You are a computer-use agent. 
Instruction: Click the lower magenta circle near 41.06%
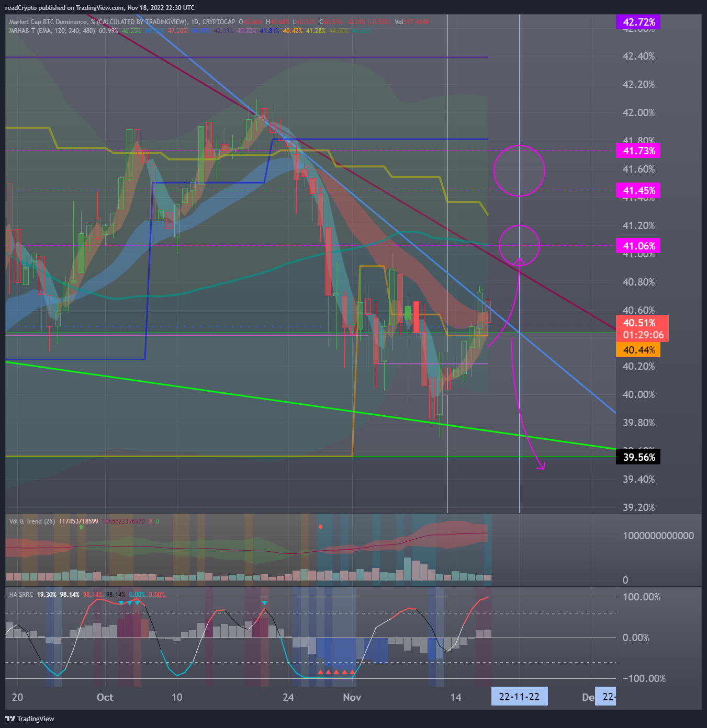point(519,245)
